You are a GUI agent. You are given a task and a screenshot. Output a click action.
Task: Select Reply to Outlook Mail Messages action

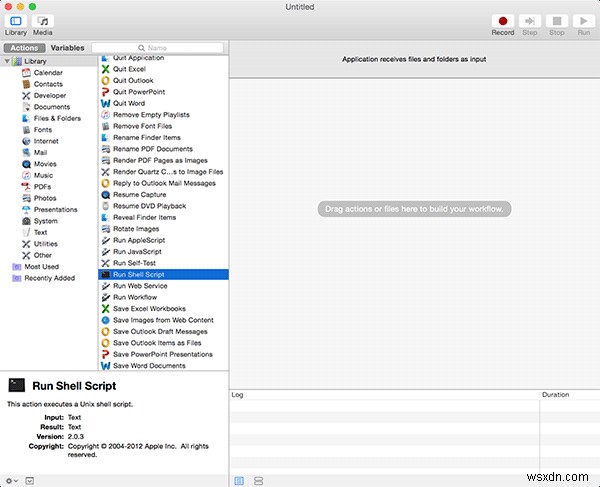coord(164,183)
